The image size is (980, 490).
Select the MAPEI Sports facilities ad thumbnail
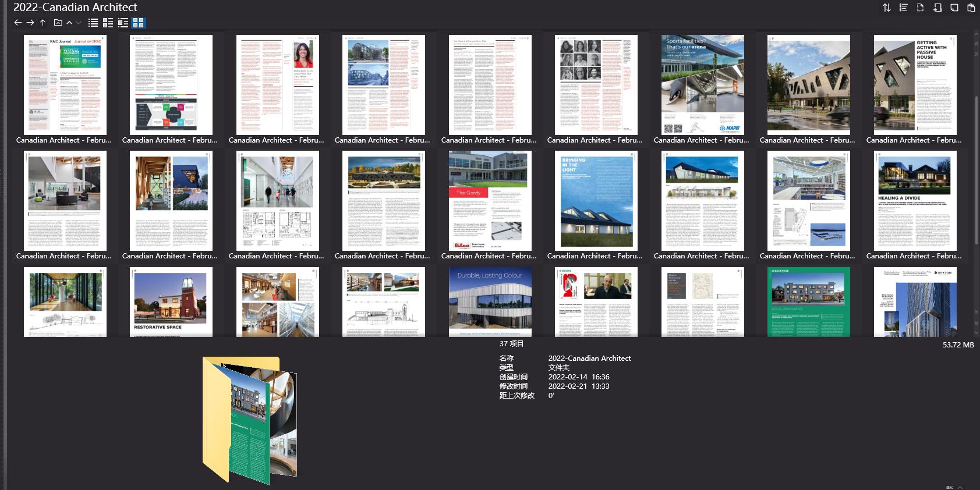(x=702, y=85)
